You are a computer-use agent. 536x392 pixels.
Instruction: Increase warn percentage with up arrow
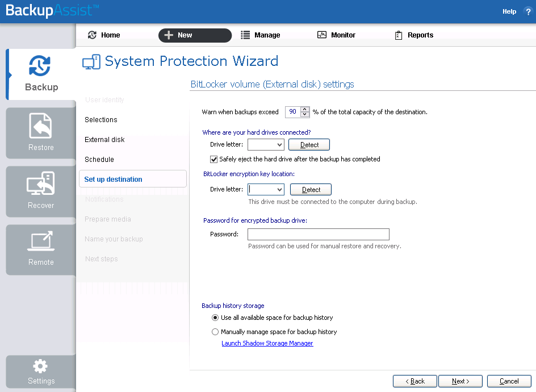coord(304,109)
